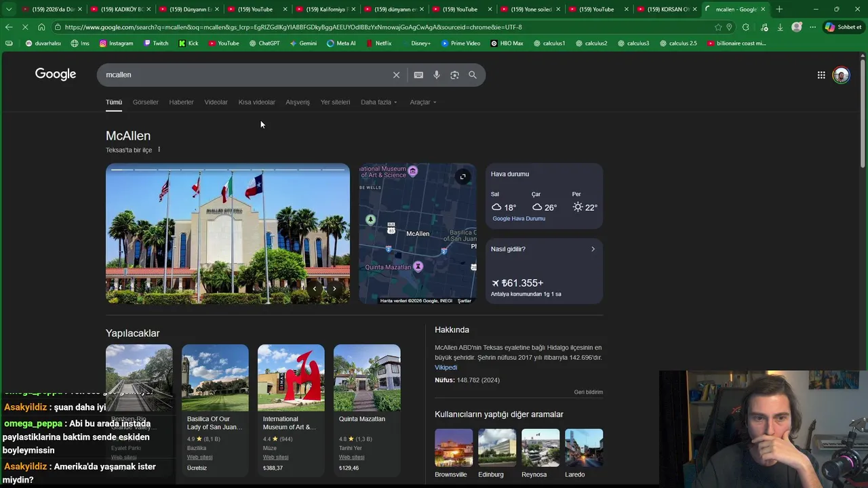Open the Prime Video bookmark
Image resolution: width=868 pixels, height=488 pixels.
460,43
